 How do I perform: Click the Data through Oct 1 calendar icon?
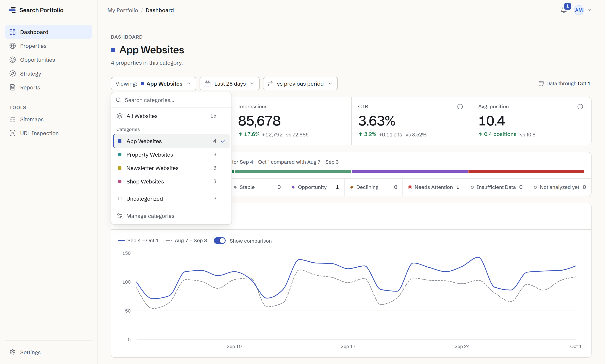[x=541, y=84]
